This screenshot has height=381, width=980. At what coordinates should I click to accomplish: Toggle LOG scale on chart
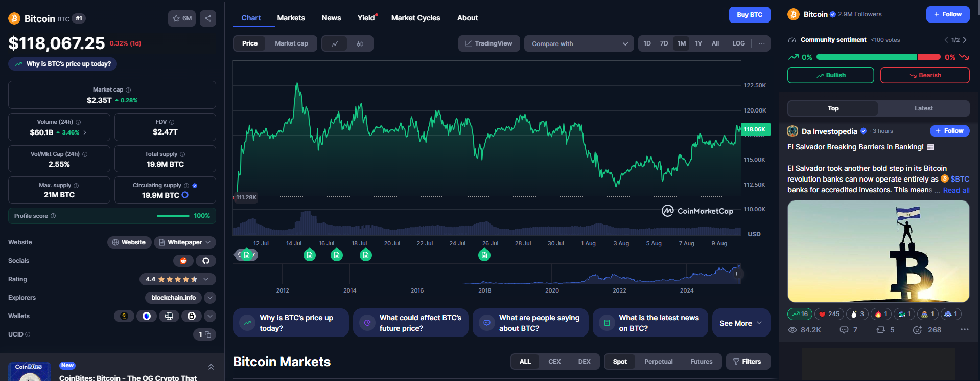pyautogui.click(x=738, y=43)
